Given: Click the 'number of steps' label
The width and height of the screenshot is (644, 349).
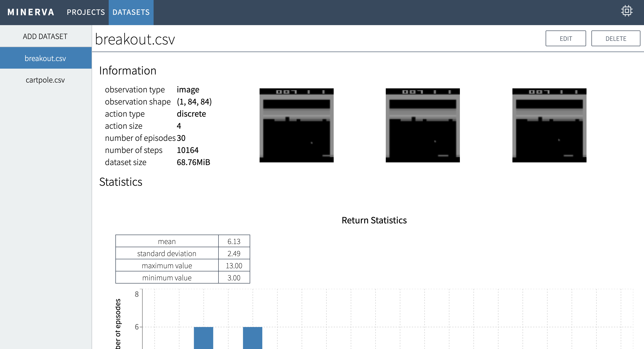Looking at the screenshot, I should coord(134,150).
